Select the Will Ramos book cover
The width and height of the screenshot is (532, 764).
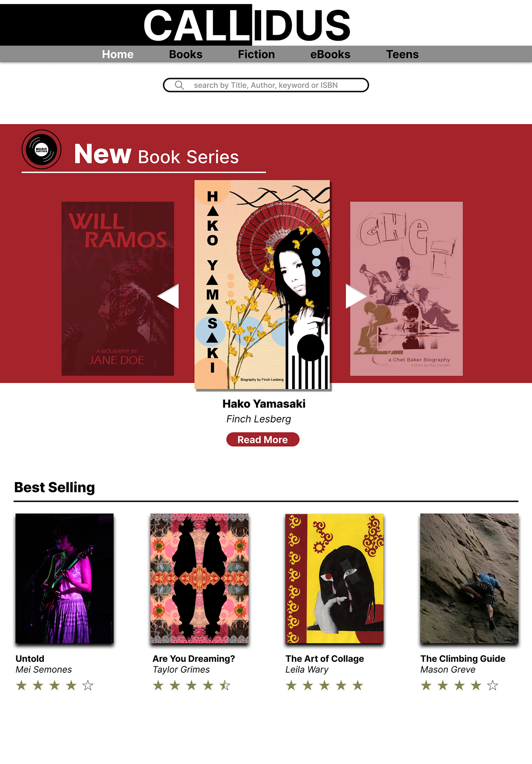pos(117,288)
